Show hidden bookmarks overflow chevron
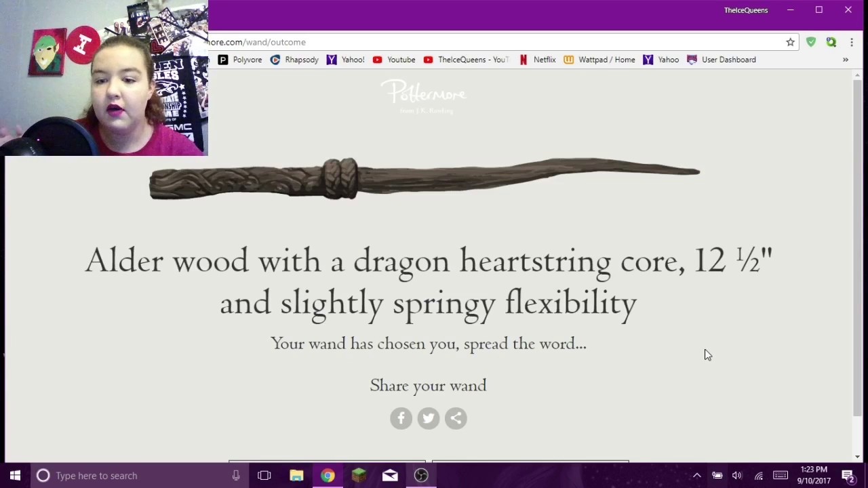This screenshot has width=868, height=488. 846,60
